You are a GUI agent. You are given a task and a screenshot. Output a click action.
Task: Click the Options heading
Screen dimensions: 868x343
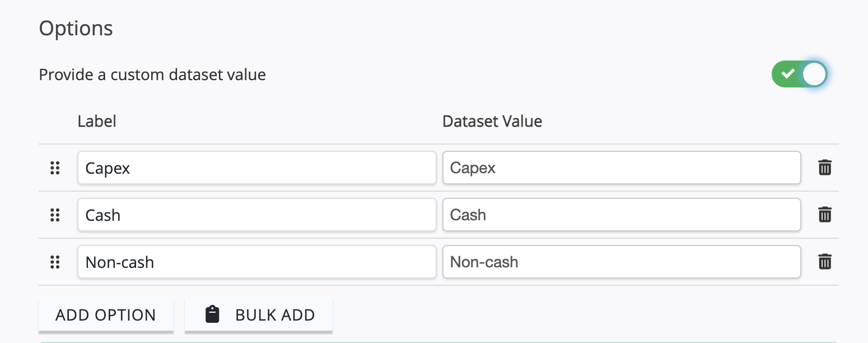tap(76, 28)
